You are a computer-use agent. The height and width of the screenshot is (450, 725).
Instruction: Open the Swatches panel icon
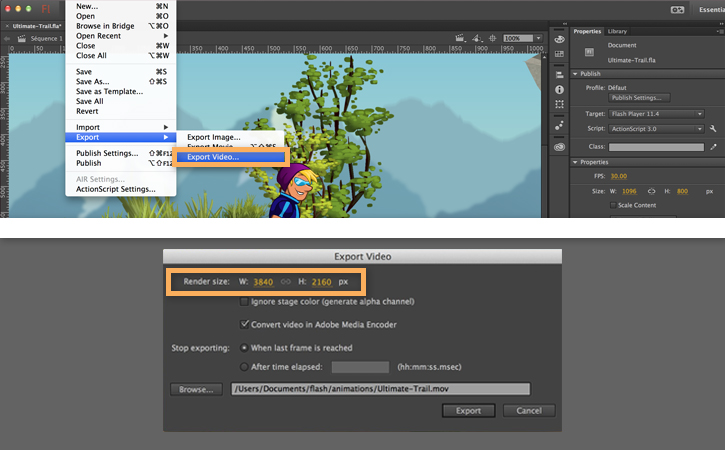tap(559, 54)
